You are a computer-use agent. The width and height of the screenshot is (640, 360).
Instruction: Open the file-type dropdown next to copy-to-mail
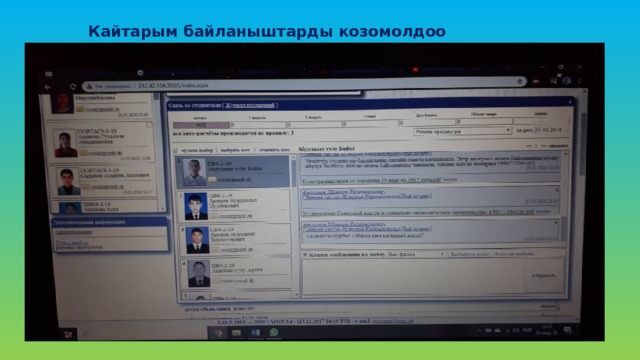[x=416, y=254]
